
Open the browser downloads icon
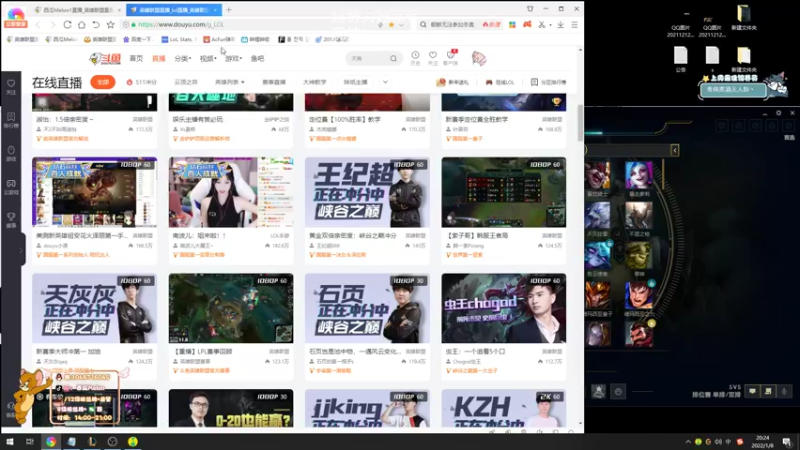coord(560,24)
